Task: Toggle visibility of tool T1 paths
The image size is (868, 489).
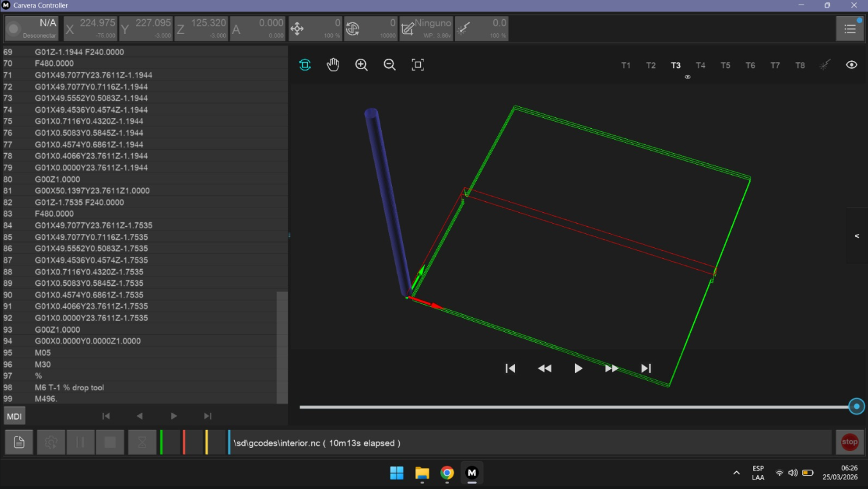Action: (x=626, y=65)
